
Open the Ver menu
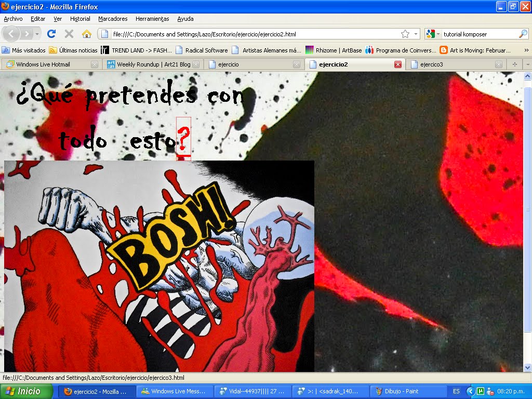(58, 19)
